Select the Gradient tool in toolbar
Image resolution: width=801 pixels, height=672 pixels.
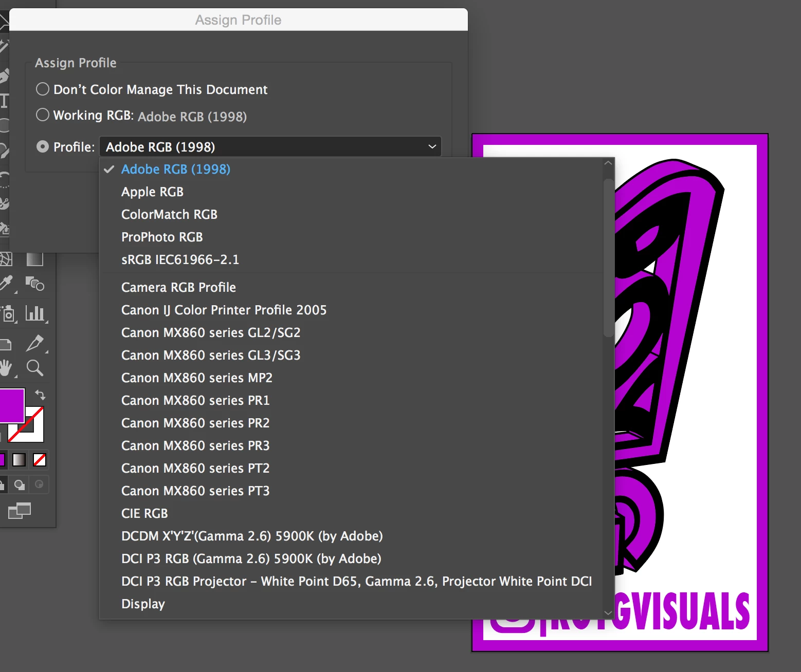pyautogui.click(x=34, y=259)
